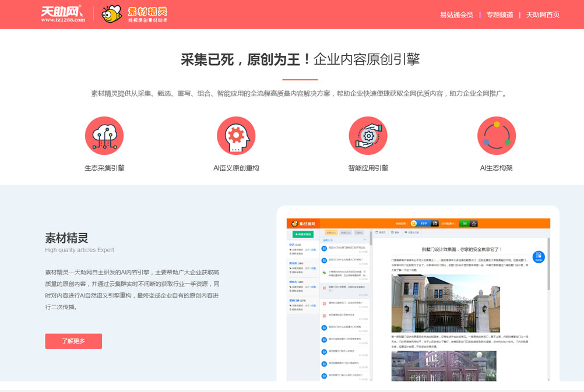584x392 pixels.
Task: Click the 素材精灵 logo inside preview screenshot
Action: [303, 223]
